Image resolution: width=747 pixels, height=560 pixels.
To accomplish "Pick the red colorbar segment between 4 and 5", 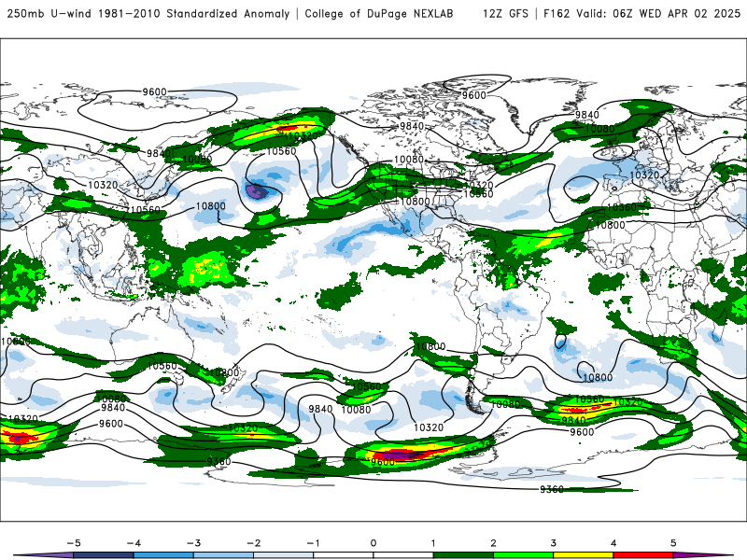I will pyautogui.click(x=643, y=555).
